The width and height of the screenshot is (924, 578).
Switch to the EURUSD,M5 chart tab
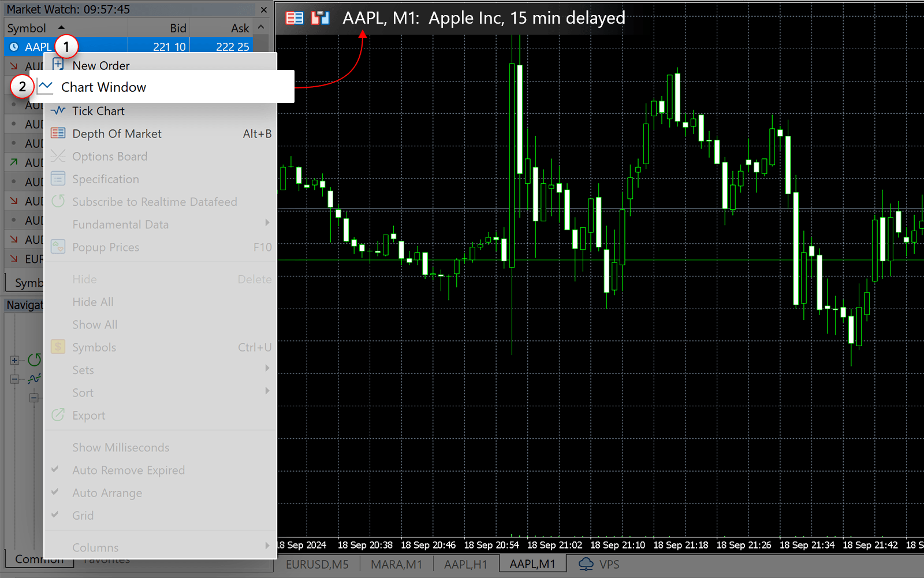point(316,564)
